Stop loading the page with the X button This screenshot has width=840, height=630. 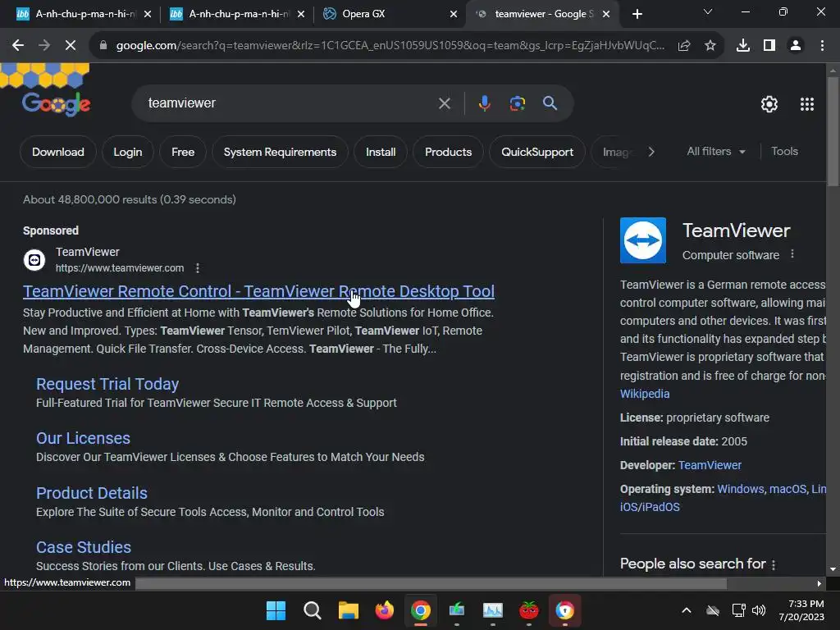(71, 46)
